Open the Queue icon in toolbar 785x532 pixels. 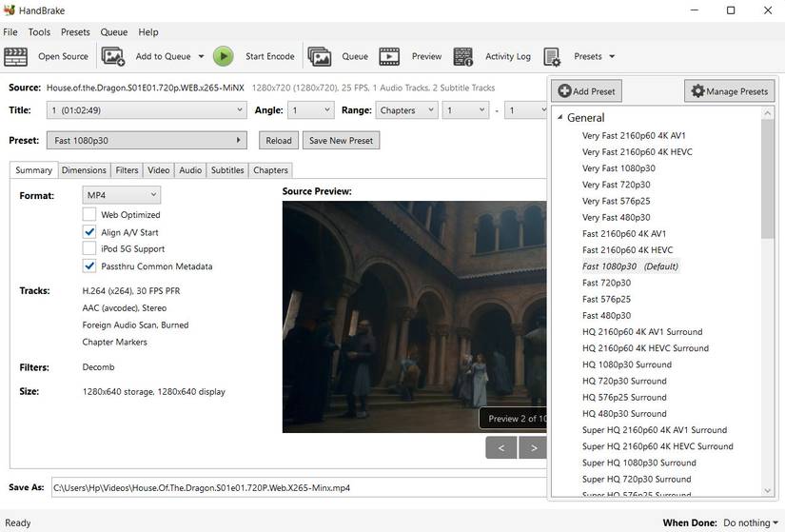320,57
